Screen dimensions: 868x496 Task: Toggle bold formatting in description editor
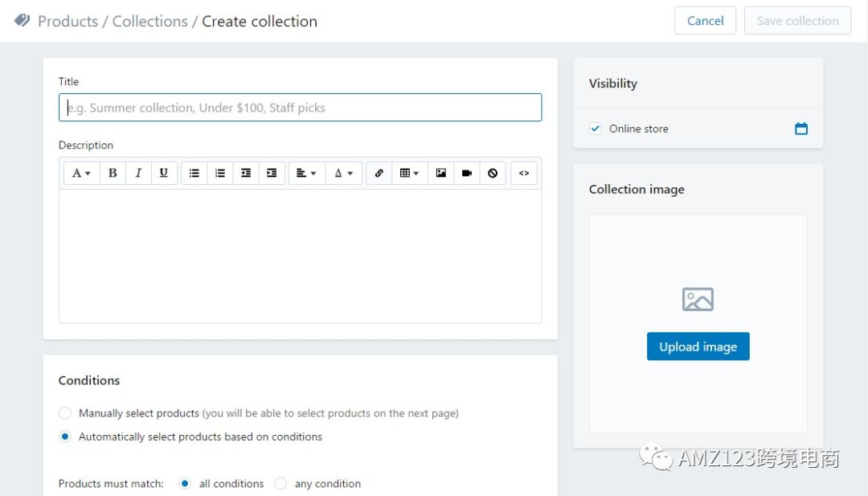[x=113, y=174]
